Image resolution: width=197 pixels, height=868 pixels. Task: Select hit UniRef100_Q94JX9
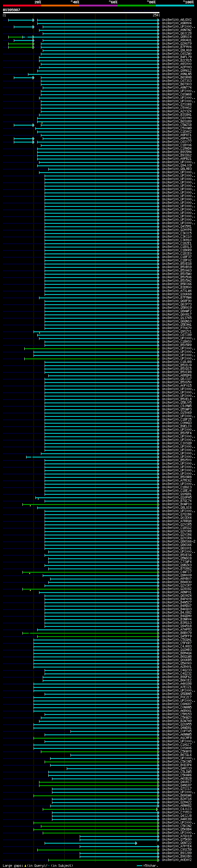pos(176,165)
